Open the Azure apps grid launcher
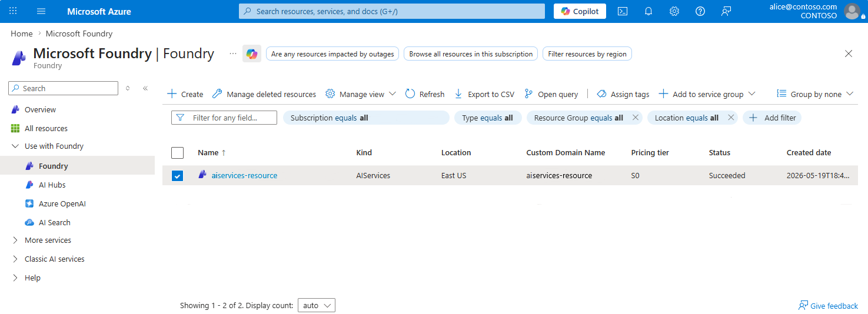The width and height of the screenshot is (868, 314). tap(13, 11)
